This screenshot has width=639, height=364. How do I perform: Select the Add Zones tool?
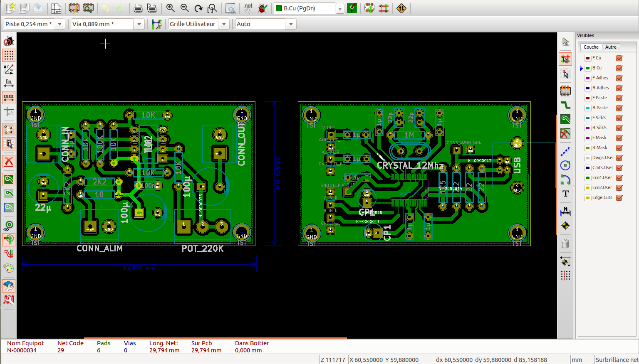(x=565, y=119)
